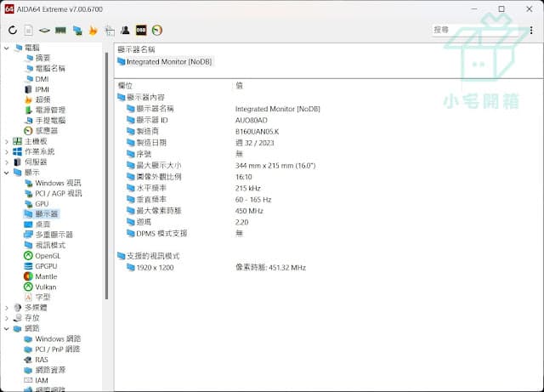Select 字型 in the tree

click(x=42, y=298)
